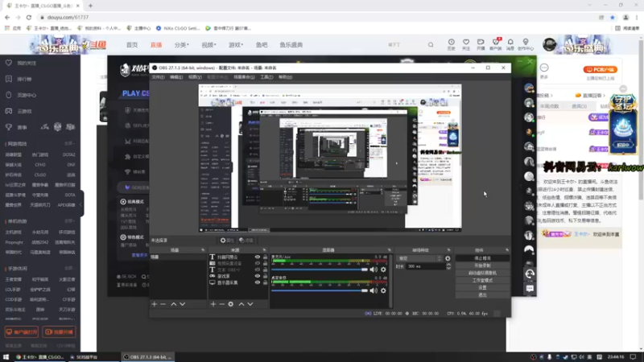Screen dimensions: 644x362
Task: Open source properties gear in Sources toolbar
Action: (x=231, y=304)
